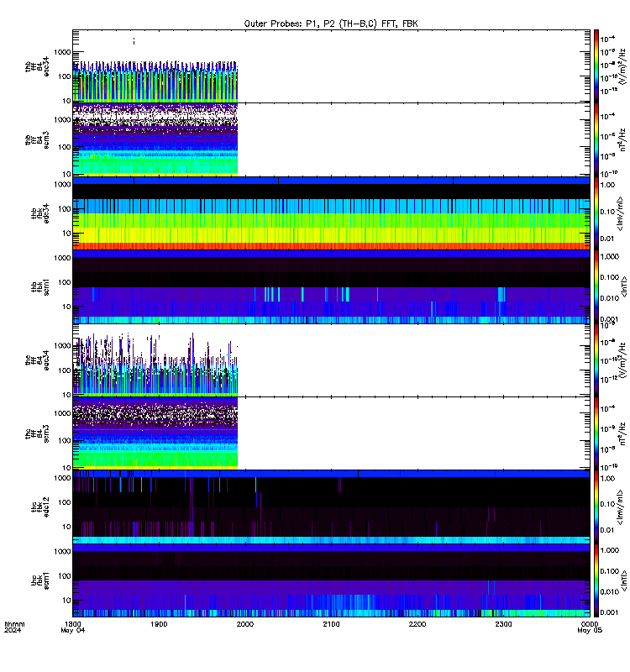Select the color bar beside thc edc12 panel

tap(596, 507)
